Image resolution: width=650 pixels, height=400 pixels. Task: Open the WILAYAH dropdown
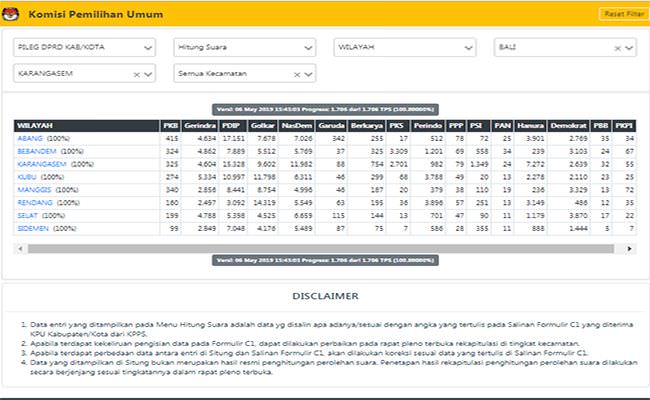(405, 47)
